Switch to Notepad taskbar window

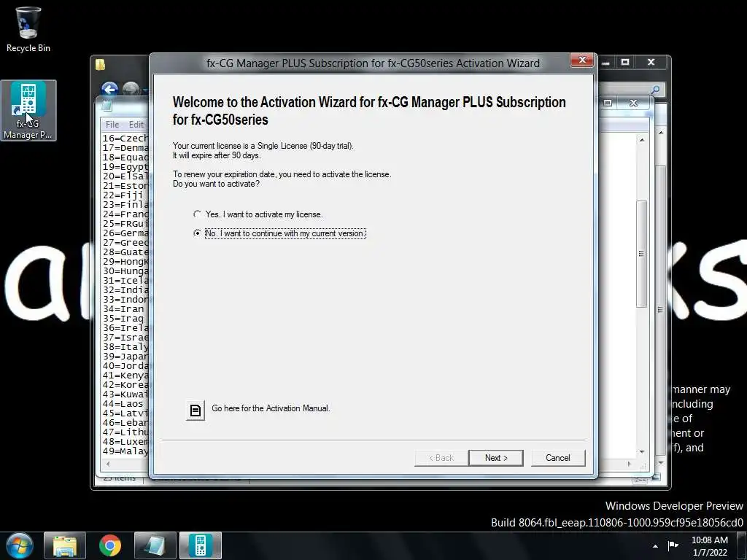click(x=155, y=545)
